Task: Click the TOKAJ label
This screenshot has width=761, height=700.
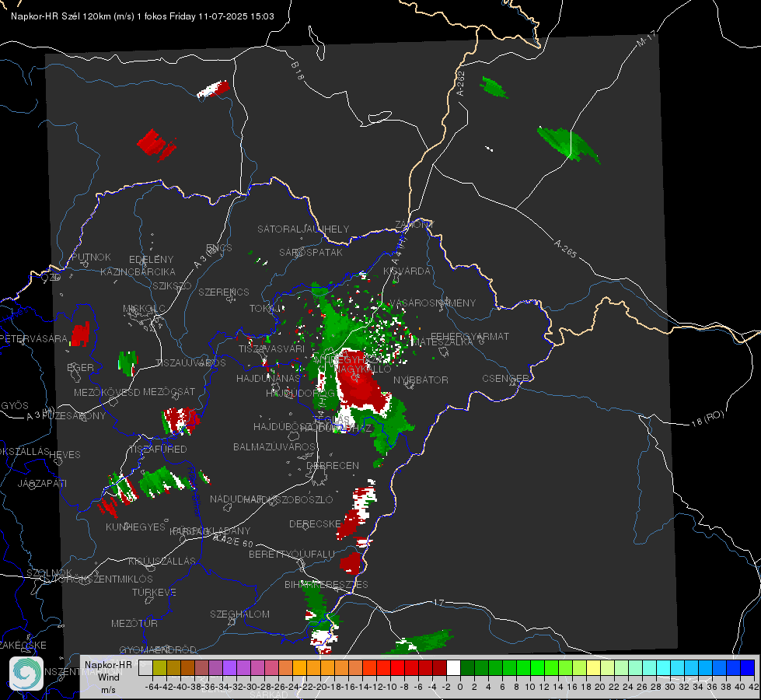Action: click(x=265, y=309)
